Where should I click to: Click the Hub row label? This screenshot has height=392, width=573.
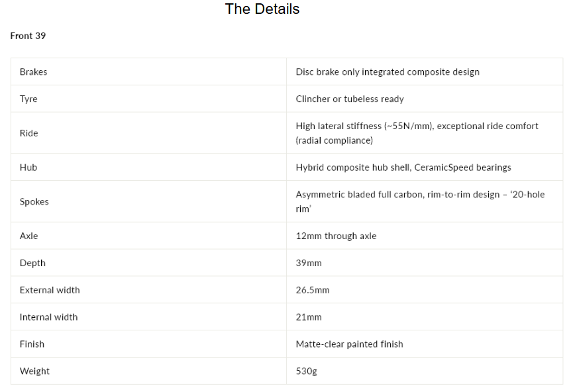point(28,168)
